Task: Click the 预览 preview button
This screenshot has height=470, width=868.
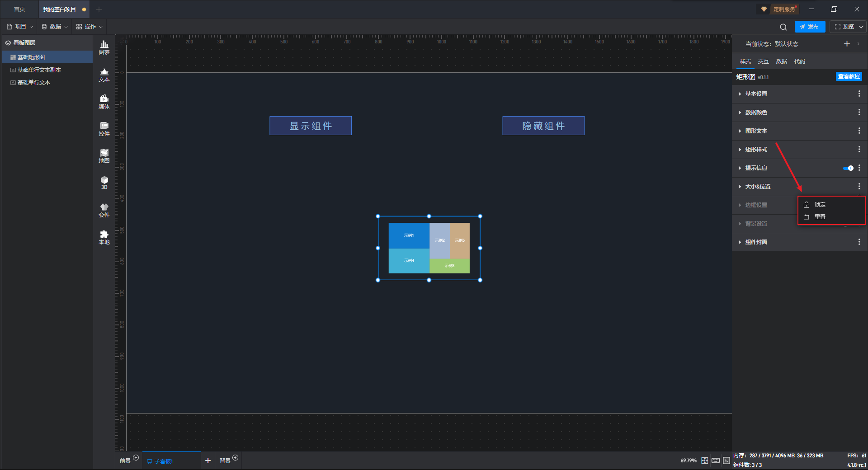Action: pyautogui.click(x=844, y=27)
